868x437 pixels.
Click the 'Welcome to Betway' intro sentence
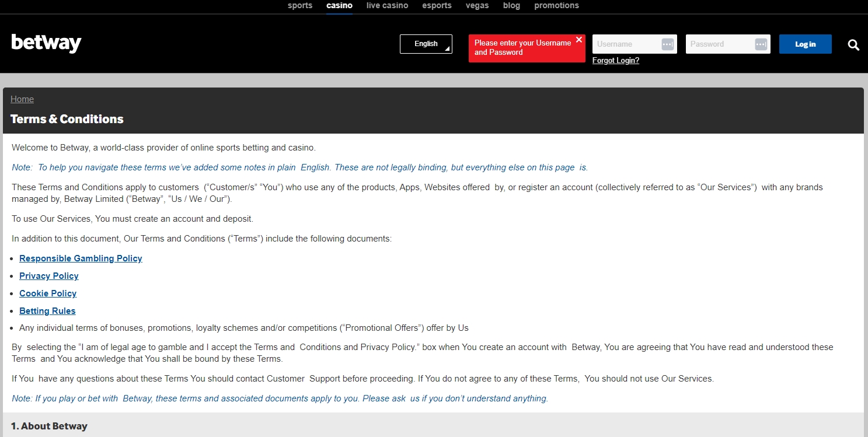pos(163,148)
